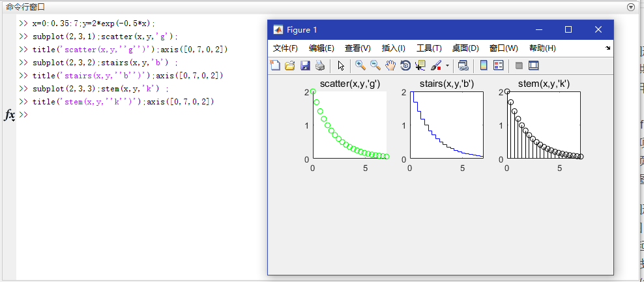This screenshot has height=282, width=644.
Task: Open the 编辑(E) menu
Action: coord(321,48)
